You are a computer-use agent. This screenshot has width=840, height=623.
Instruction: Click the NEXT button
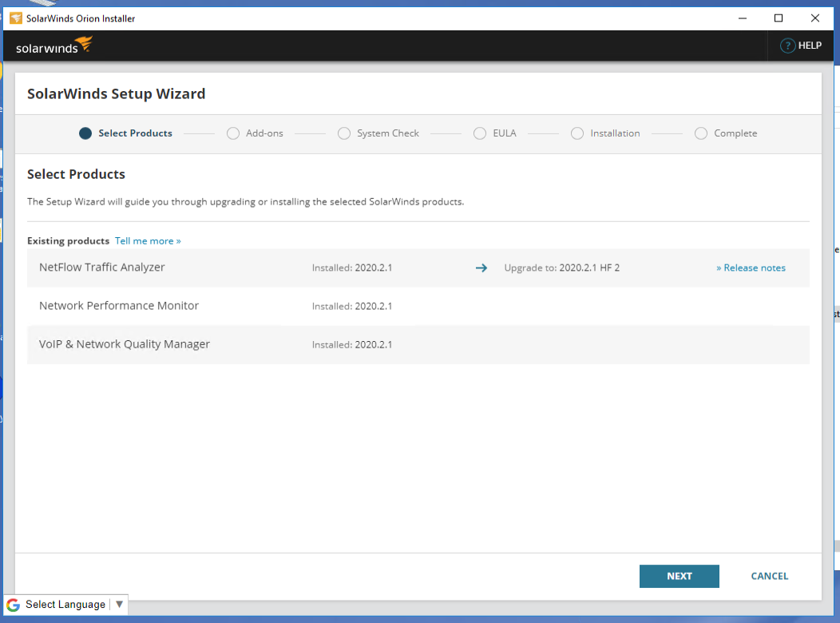(x=679, y=577)
